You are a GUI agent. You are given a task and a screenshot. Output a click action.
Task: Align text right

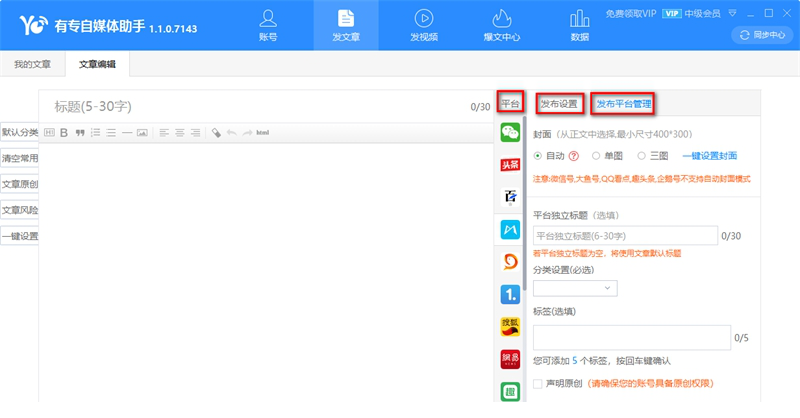(x=195, y=133)
